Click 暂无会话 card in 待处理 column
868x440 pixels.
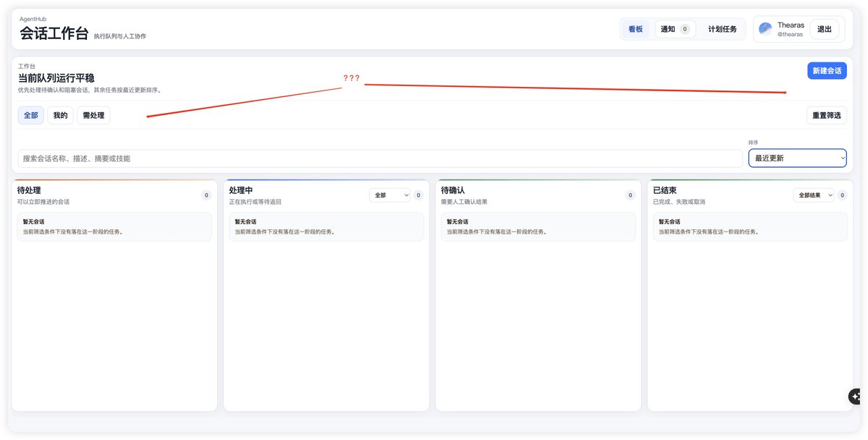point(114,227)
